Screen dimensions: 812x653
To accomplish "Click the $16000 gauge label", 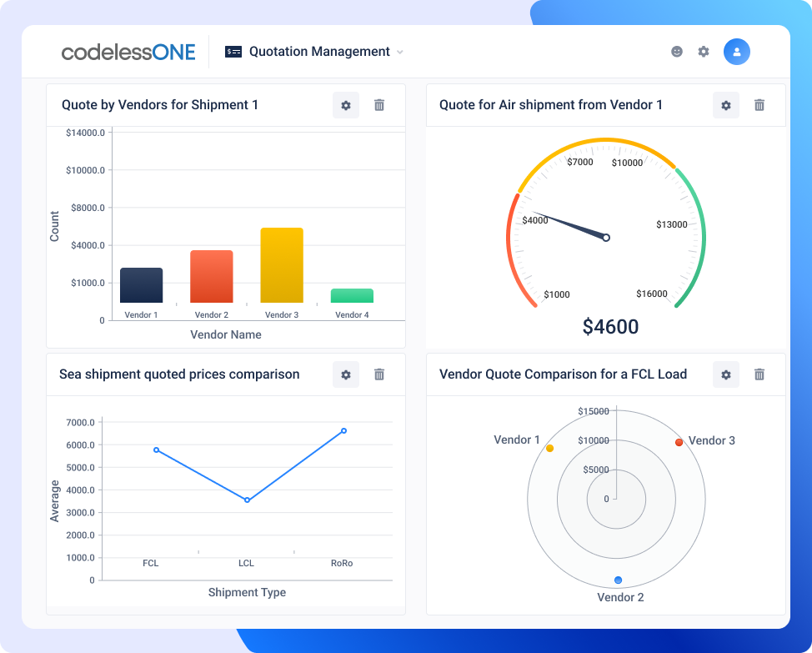I will [651, 294].
